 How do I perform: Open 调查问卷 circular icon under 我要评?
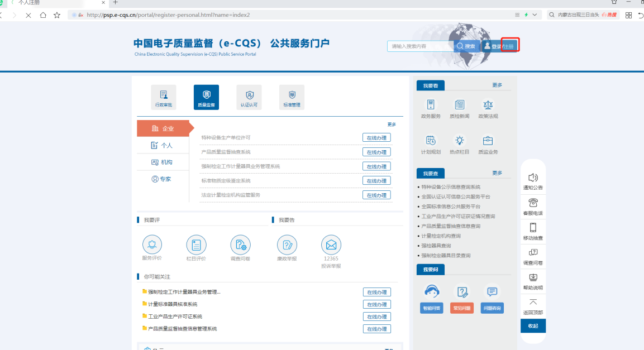pos(240,245)
